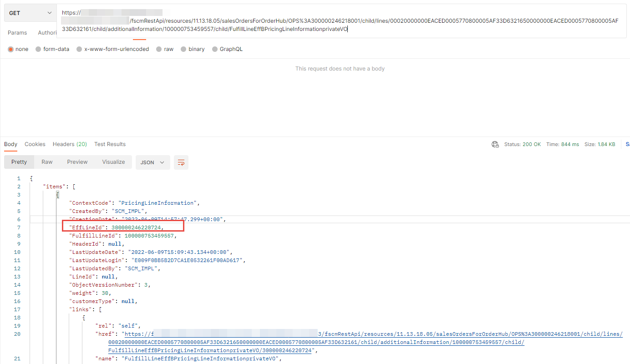This screenshot has width=630, height=364.
Task: Collapse the items array on line 3
Action: [57, 195]
